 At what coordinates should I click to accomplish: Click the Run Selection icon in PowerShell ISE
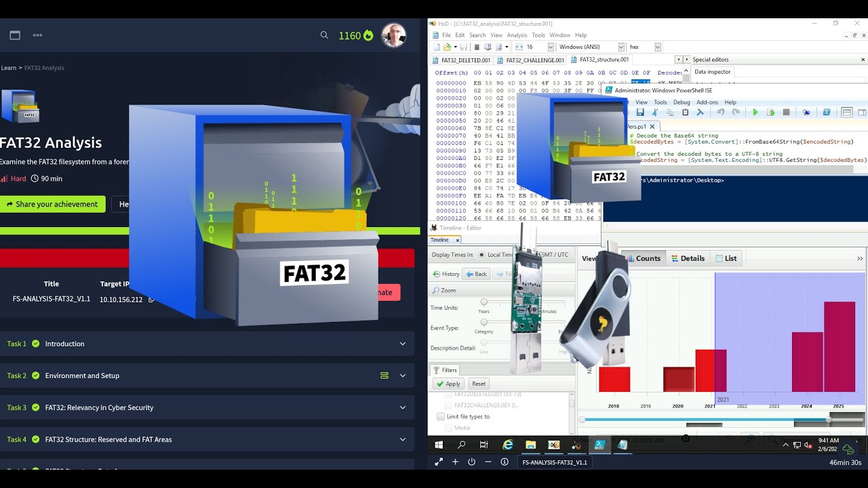tap(771, 113)
